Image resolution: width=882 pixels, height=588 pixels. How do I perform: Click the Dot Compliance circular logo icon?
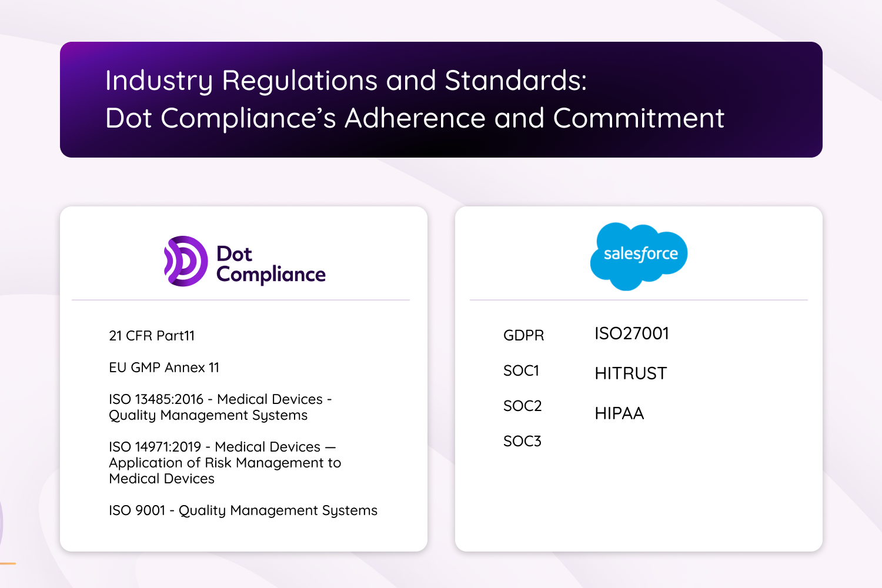(x=185, y=261)
